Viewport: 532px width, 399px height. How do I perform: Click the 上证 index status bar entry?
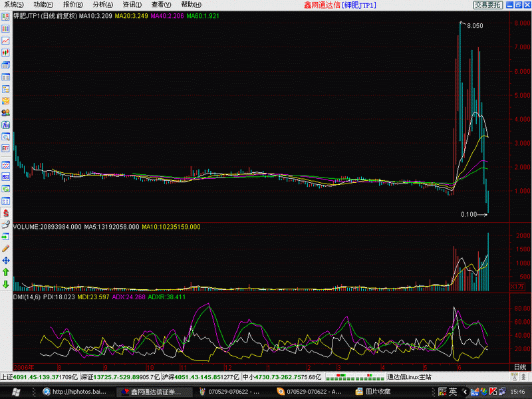pyautogui.click(x=39, y=377)
